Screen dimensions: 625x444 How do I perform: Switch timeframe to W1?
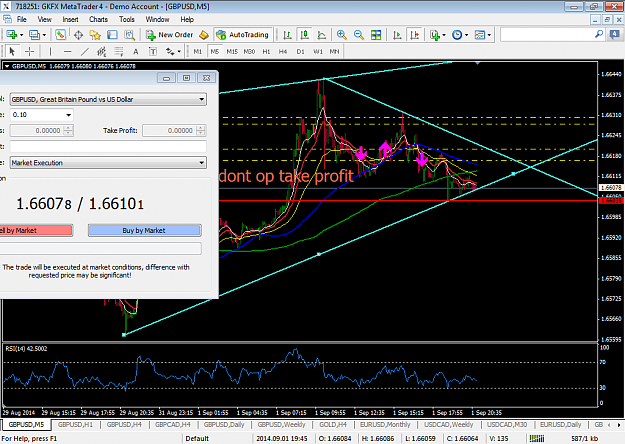pyautogui.click(x=318, y=51)
